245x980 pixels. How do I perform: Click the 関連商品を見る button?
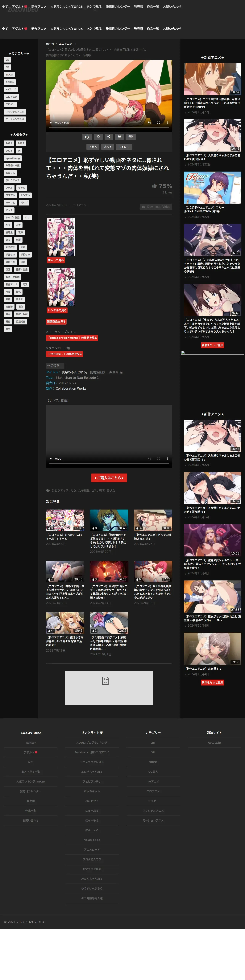[x=56, y=321]
